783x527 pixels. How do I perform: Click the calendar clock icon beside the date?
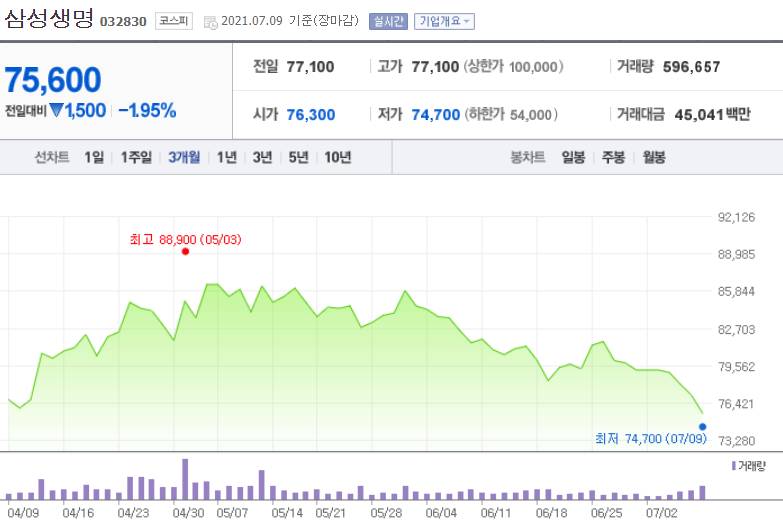click(x=211, y=22)
